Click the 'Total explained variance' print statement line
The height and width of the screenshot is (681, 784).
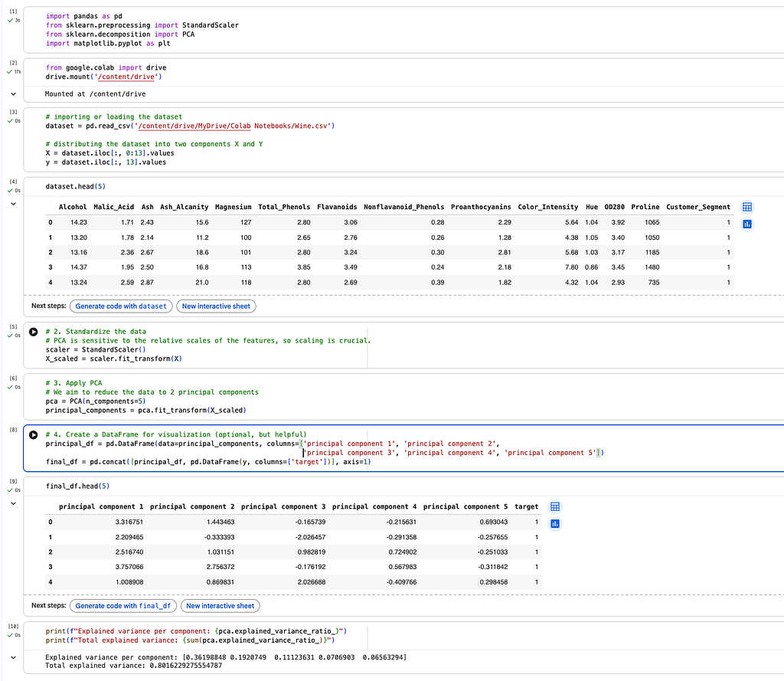tap(190, 640)
